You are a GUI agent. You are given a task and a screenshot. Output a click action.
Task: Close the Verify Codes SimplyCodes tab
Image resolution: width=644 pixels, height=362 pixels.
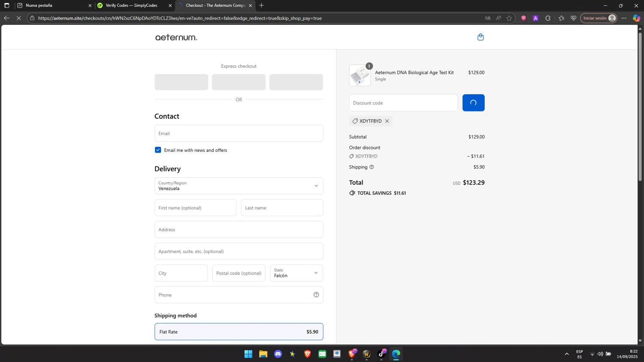coord(170,6)
